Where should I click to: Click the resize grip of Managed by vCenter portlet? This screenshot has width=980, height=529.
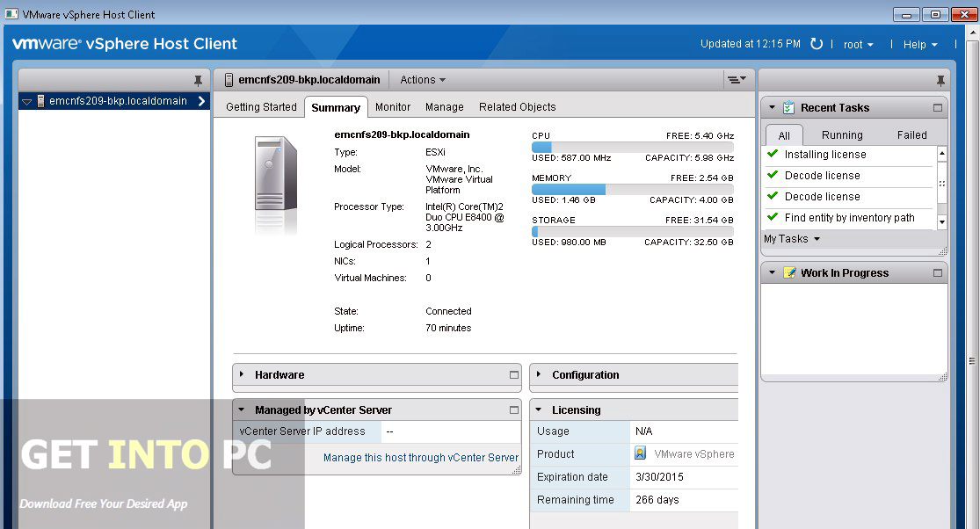pos(516,470)
